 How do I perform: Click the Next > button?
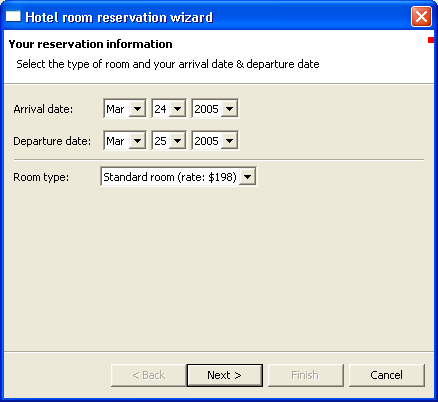[225, 375]
